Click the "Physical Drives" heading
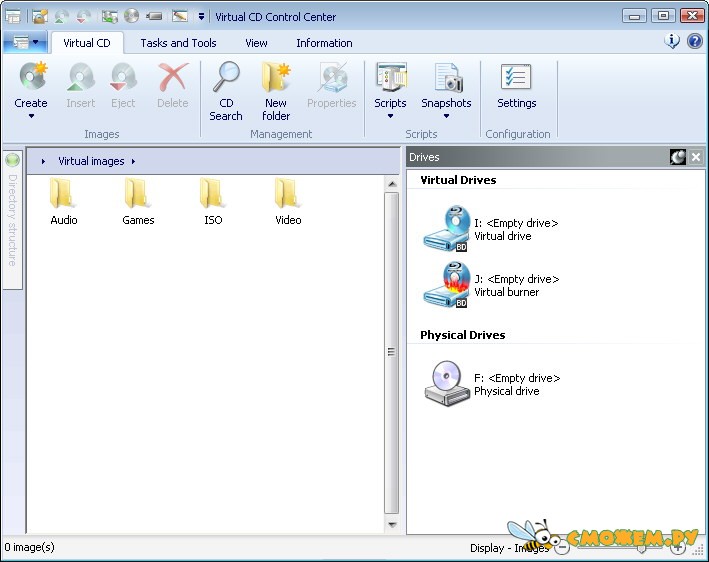Image resolution: width=709 pixels, height=562 pixels. tap(463, 335)
